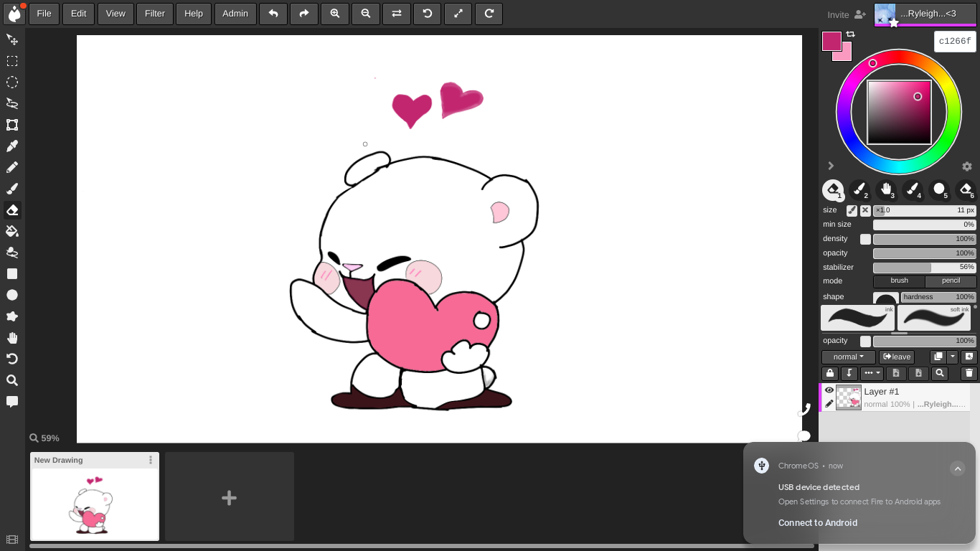Choose hand preset slot 3
This screenshot has height=551, width=980.
(886, 190)
